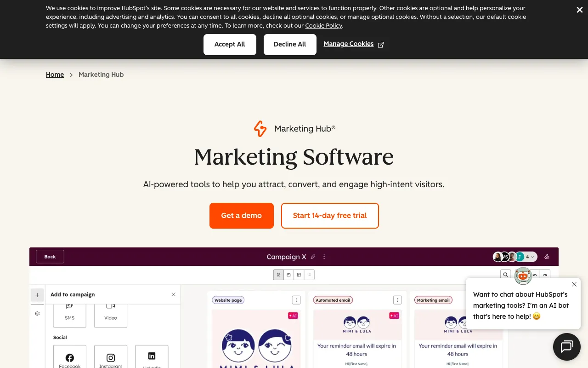Click the search magnifier on the campaign canvas
The height and width of the screenshot is (368, 588).
[x=505, y=275]
